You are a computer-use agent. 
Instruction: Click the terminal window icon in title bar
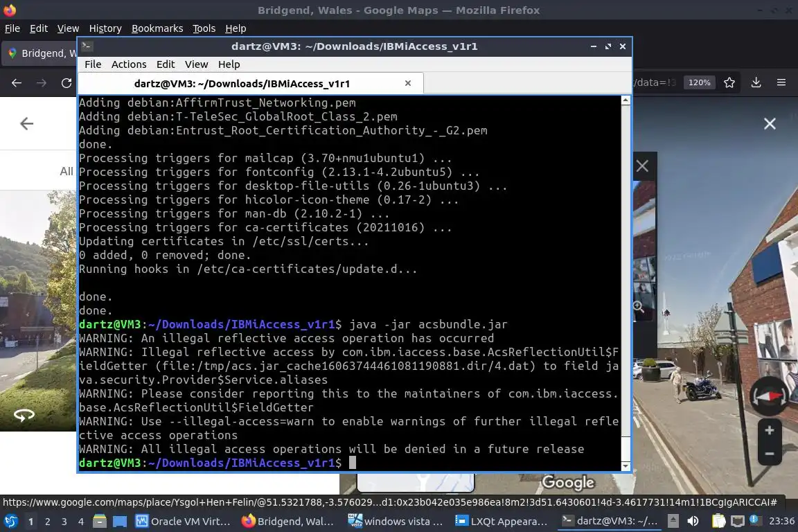click(87, 46)
